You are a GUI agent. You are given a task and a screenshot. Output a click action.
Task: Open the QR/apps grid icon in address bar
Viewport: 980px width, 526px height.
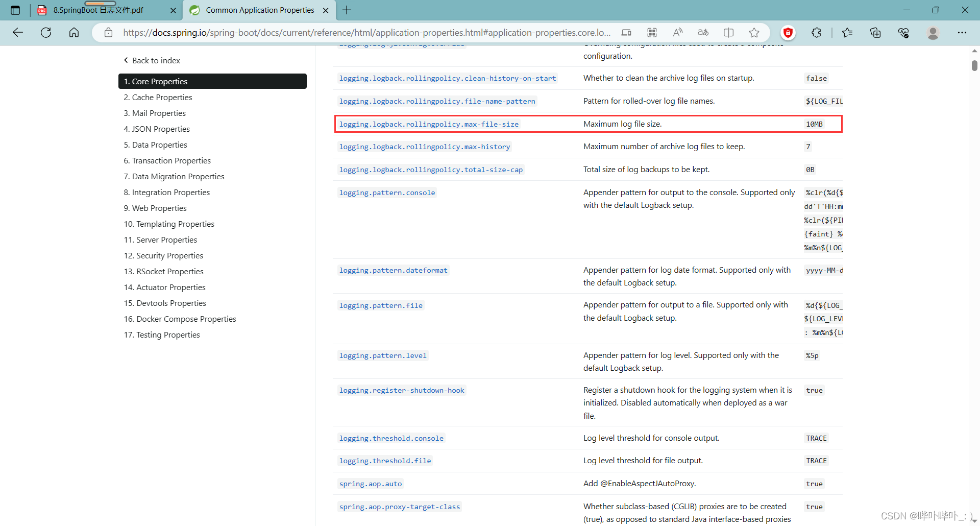tap(652, 33)
